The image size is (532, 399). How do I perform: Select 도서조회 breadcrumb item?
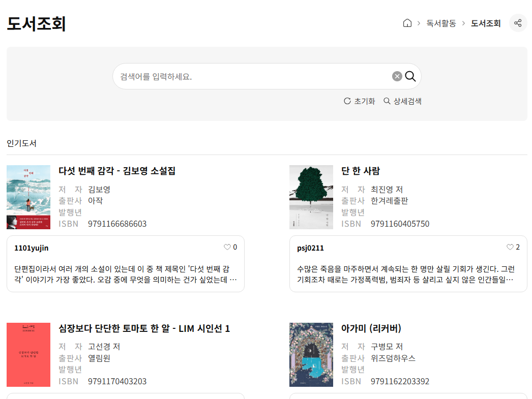[486, 23]
